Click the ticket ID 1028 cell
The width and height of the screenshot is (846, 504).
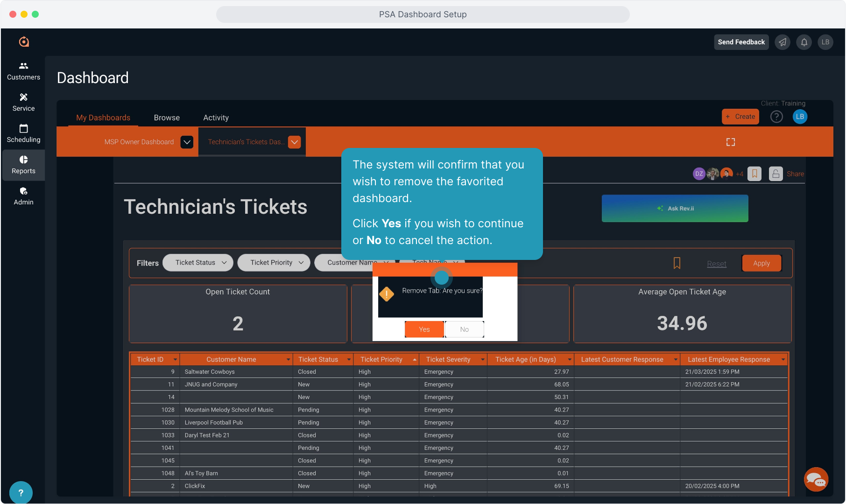pos(155,410)
